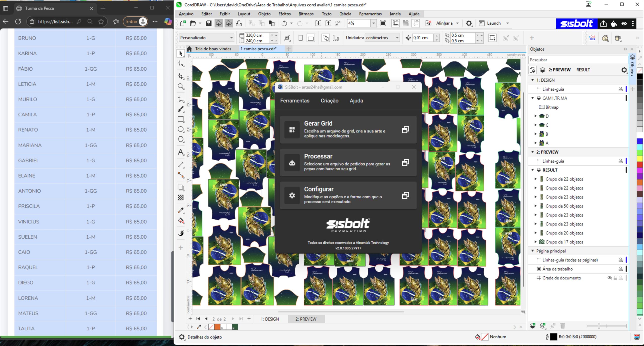644x346 pixels.
Task: Toggle print icon for Linhas-guia (todas as páginas)
Action: (x=621, y=260)
